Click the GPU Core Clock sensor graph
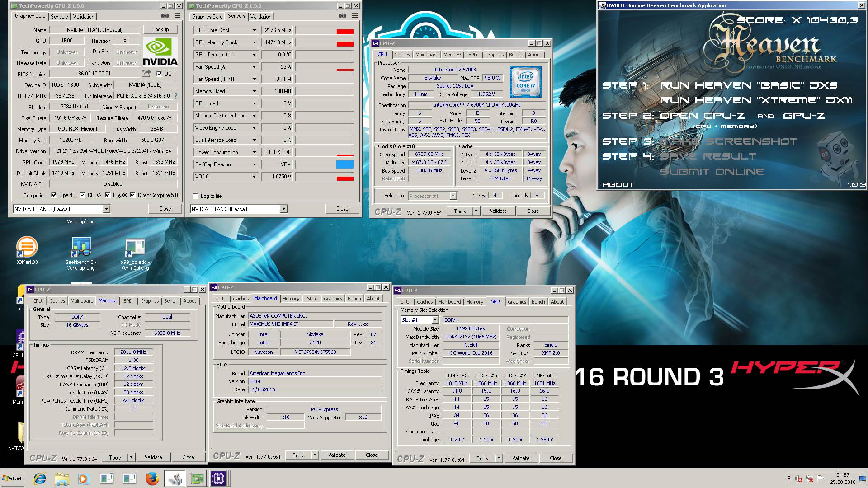This screenshot has width=868, height=488. (x=325, y=30)
